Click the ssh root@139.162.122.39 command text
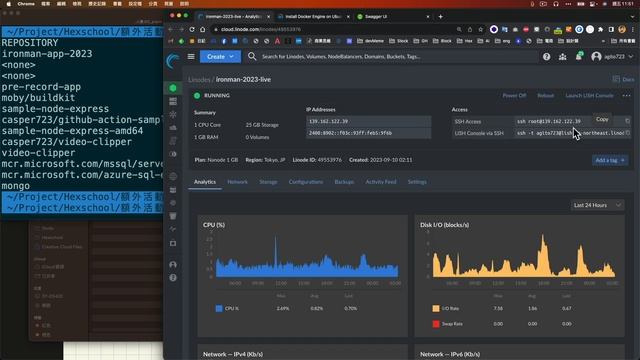This screenshot has height=360, width=640. (x=549, y=121)
